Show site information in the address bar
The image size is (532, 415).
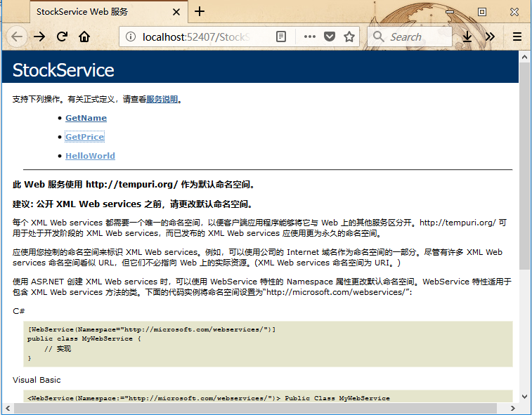click(131, 37)
